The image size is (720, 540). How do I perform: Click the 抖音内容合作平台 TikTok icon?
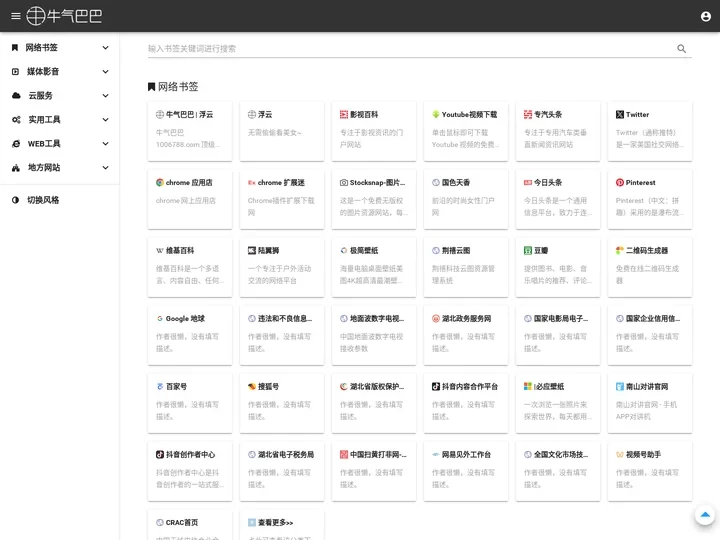coord(436,386)
